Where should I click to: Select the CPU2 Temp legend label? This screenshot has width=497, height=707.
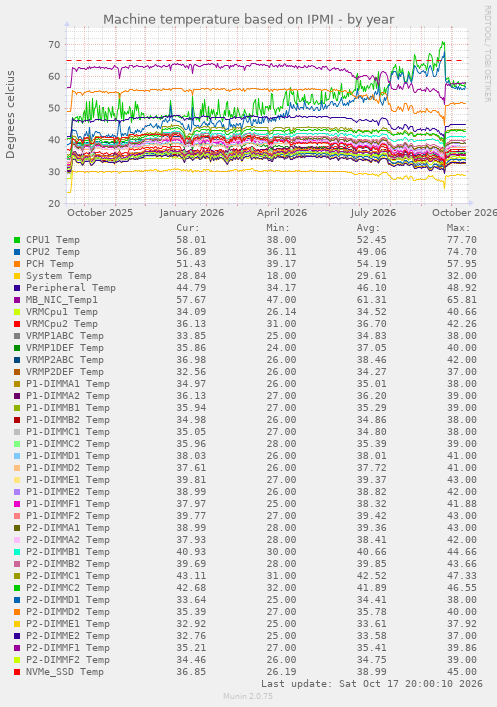[53, 252]
